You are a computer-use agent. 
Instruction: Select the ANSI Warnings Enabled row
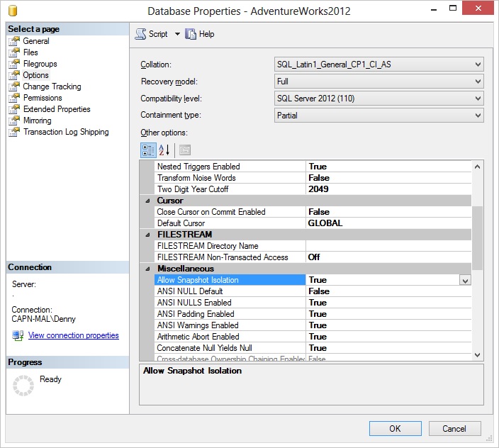[x=313, y=325]
